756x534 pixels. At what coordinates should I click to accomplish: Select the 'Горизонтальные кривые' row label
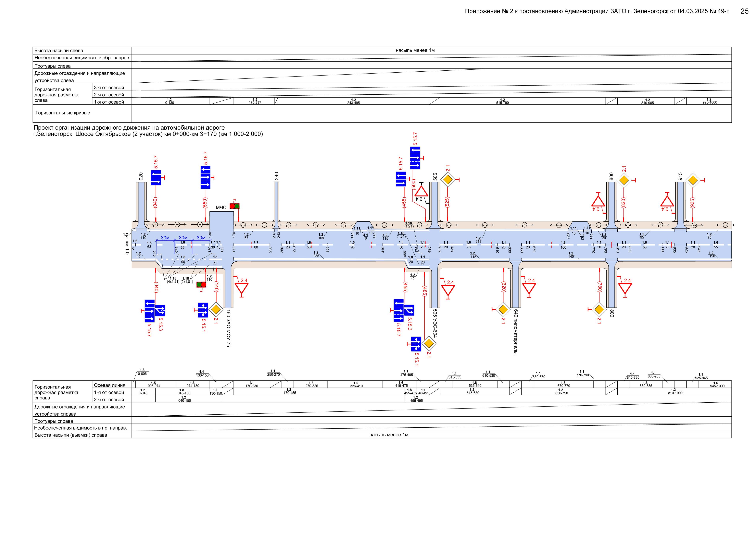point(63,113)
